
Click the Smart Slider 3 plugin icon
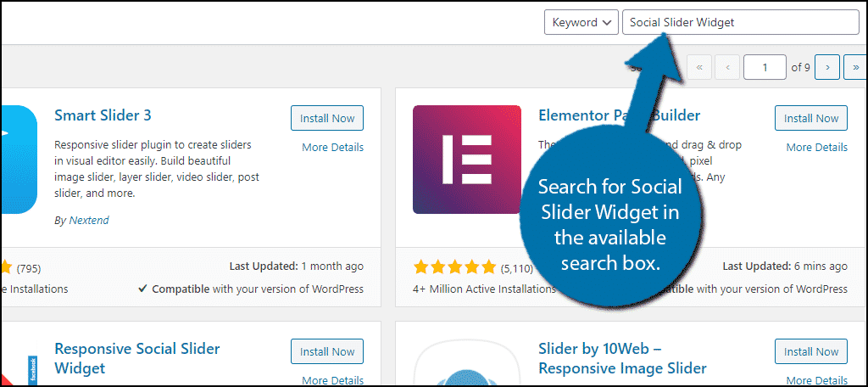[x=18, y=160]
